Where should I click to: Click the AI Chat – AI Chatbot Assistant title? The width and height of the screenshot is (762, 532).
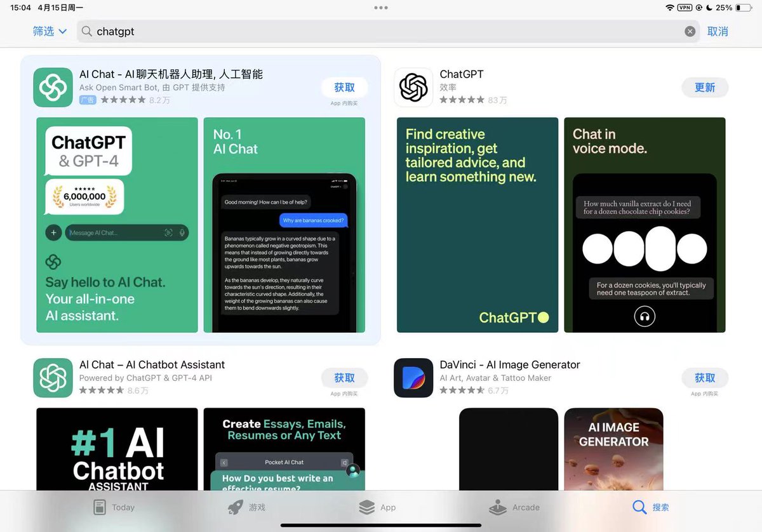(152, 364)
